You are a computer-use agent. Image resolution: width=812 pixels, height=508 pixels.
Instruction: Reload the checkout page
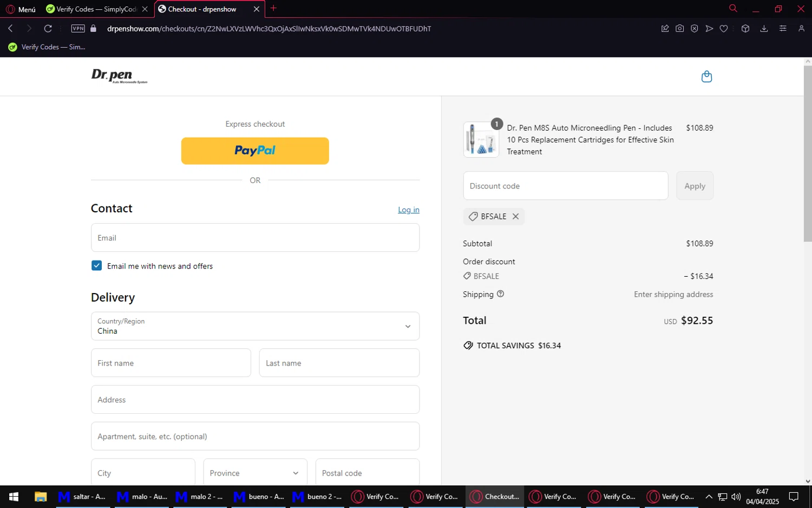48,28
